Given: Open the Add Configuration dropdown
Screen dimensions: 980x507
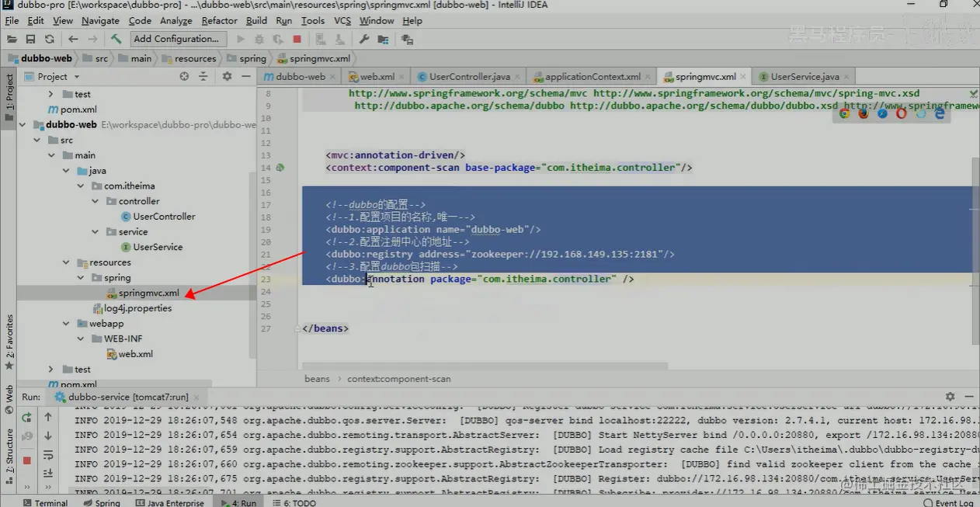Looking at the screenshot, I should 178,39.
